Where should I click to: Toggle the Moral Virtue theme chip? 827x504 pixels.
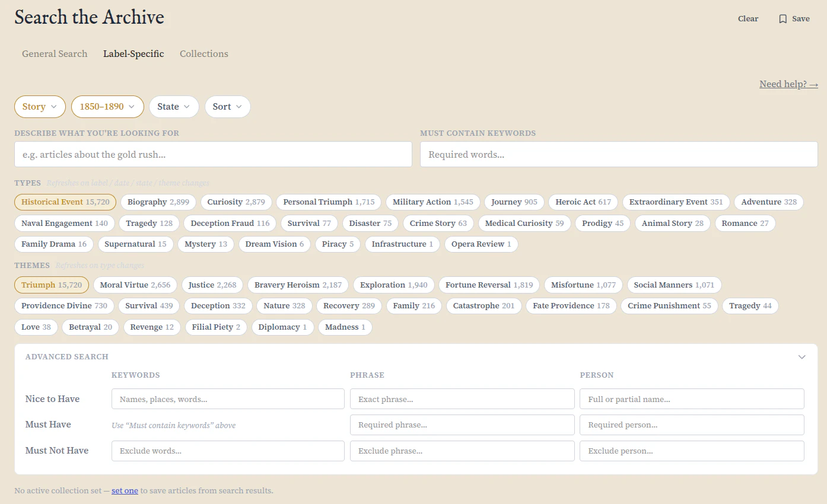coord(135,285)
